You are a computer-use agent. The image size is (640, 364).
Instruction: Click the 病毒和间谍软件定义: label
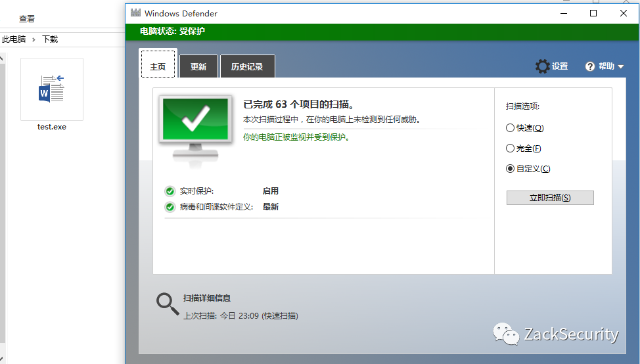point(216,207)
